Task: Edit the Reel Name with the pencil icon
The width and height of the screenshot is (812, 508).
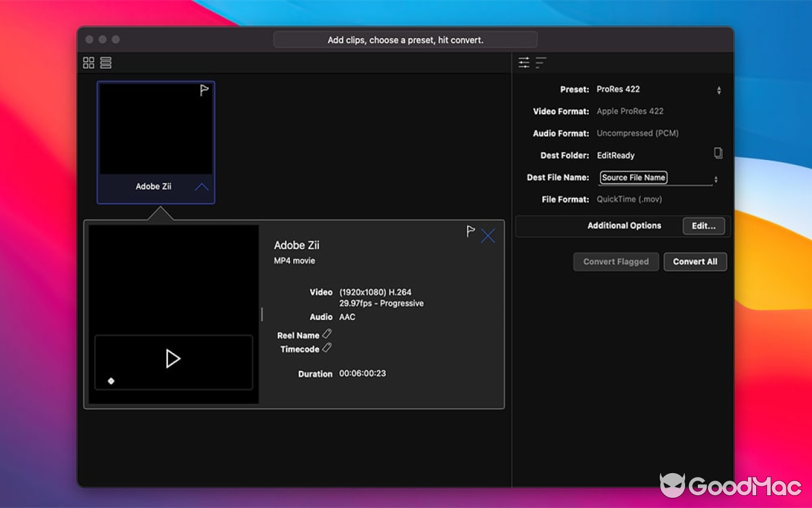Action: coord(327,333)
